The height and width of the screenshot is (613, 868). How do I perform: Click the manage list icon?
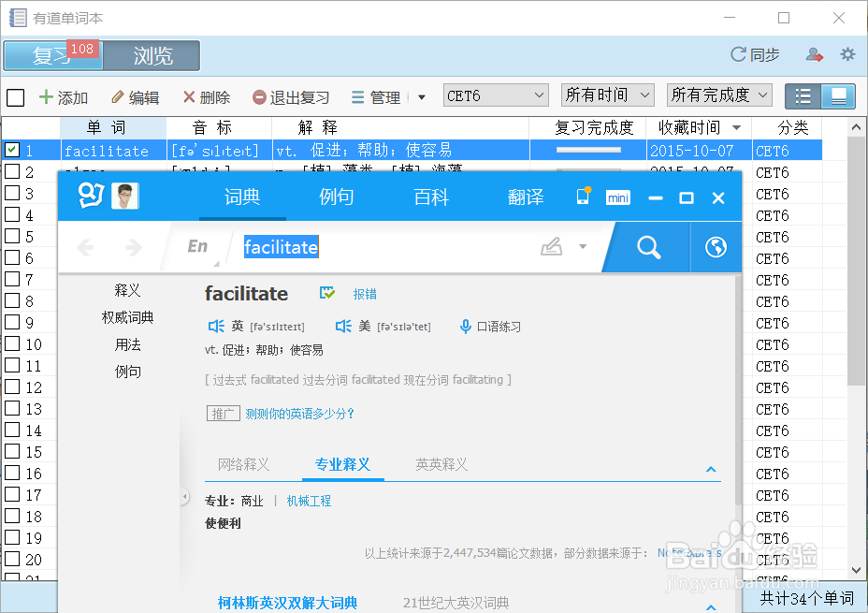tap(358, 97)
